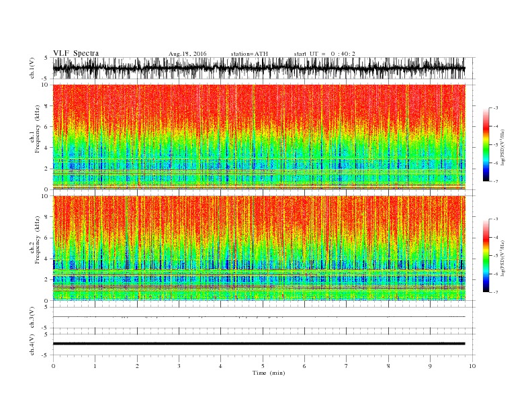Click the "VLF Spectra" plot title
The height and width of the screenshot is (411, 532).
[76, 53]
